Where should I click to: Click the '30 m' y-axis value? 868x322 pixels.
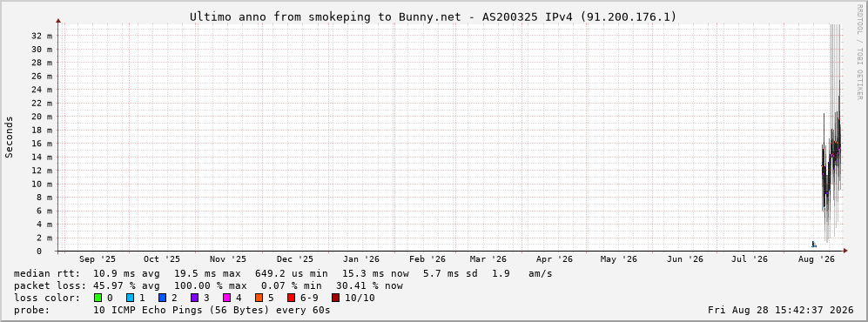click(42, 50)
